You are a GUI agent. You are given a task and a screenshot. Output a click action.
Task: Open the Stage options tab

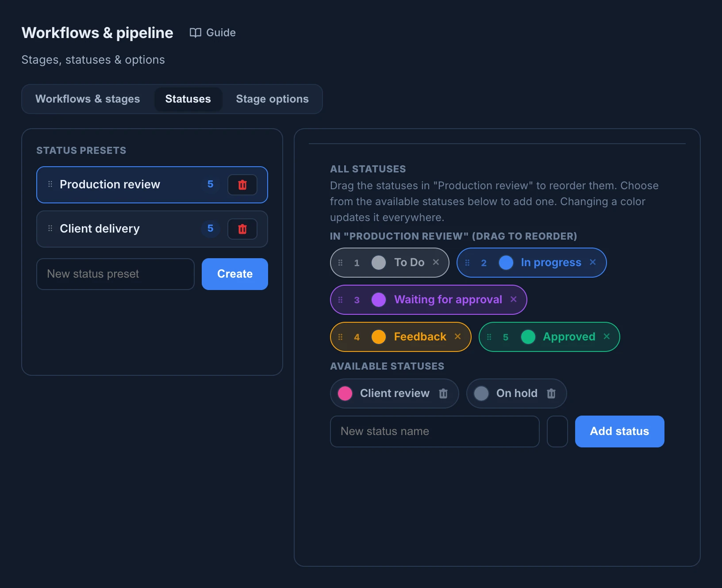point(273,99)
